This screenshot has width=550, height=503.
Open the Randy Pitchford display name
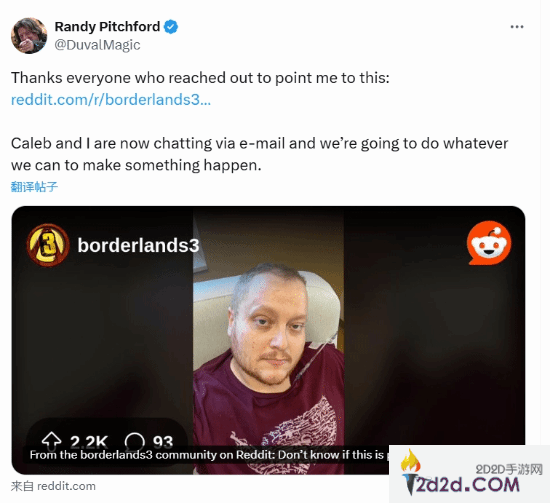107,27
